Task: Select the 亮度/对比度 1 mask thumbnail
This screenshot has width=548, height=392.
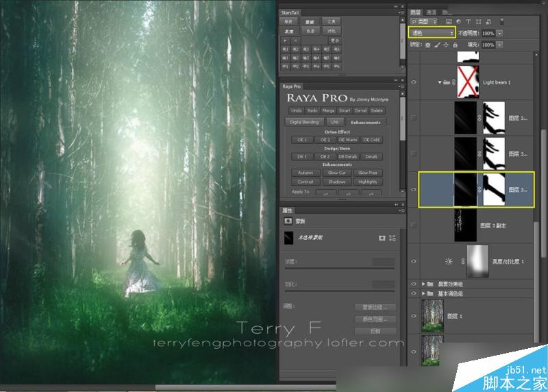Action: tap(477, 261)
